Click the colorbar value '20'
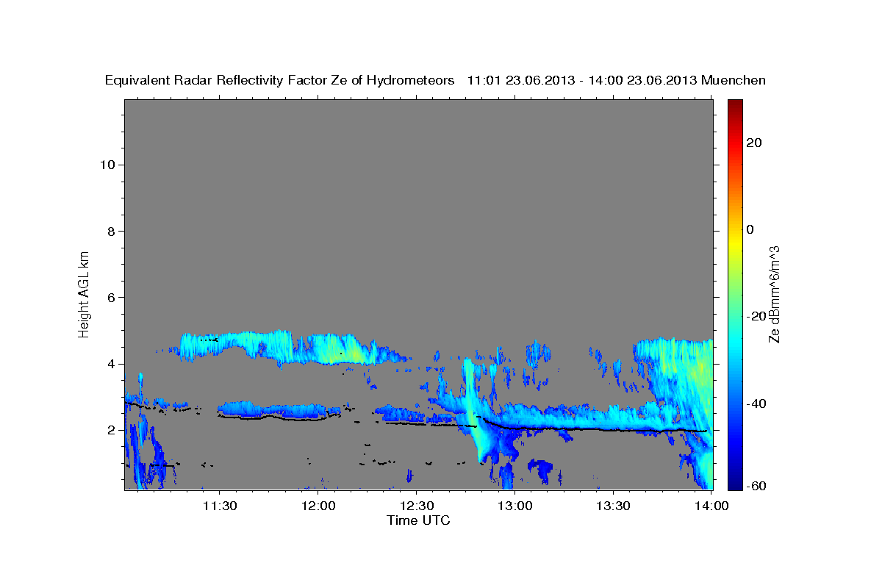The width and height of the screenshot is (882, 588). (x=754, y=143)
